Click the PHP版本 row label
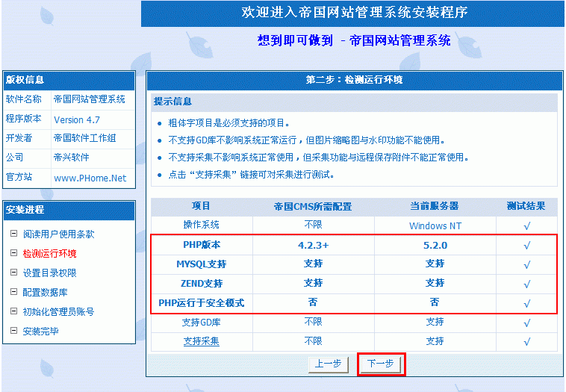Image resolution: width=566 pixels, height=392 pixels. 202,245
